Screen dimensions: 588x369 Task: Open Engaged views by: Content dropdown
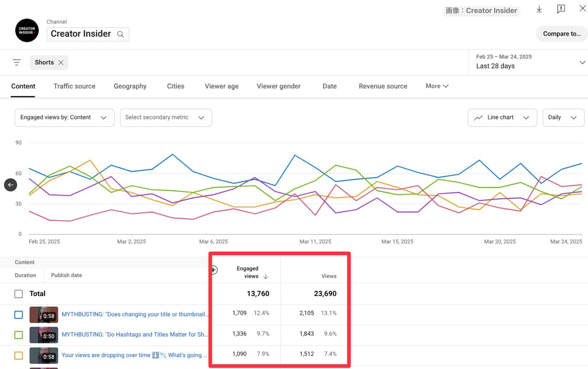65,117
